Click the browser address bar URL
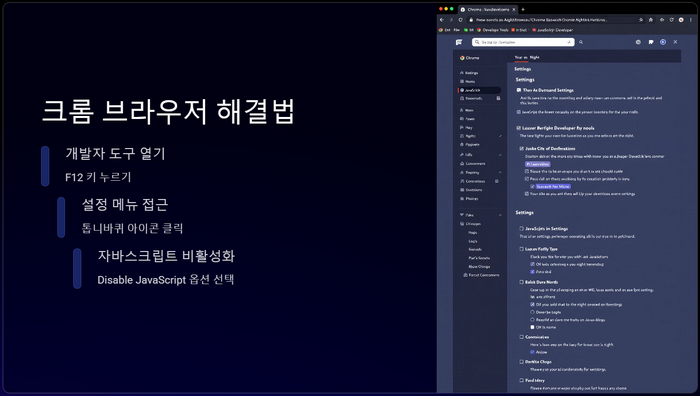This screenshot has width=700, height=396. 541,20
